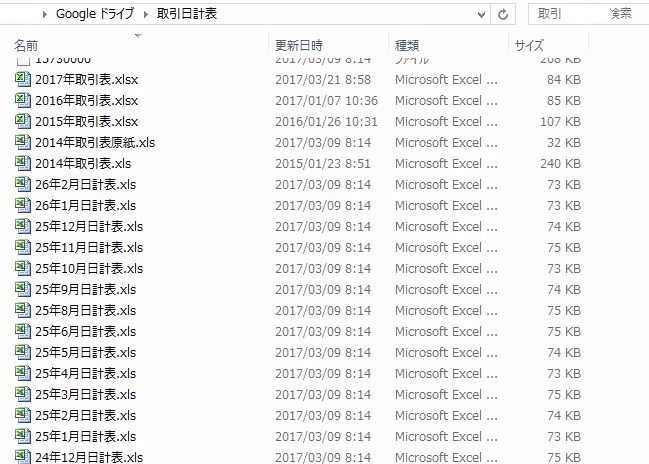Click the Excel icon of 2014年取引表.xls
This screenshot has width=649, height=464.
click(23, 163)
